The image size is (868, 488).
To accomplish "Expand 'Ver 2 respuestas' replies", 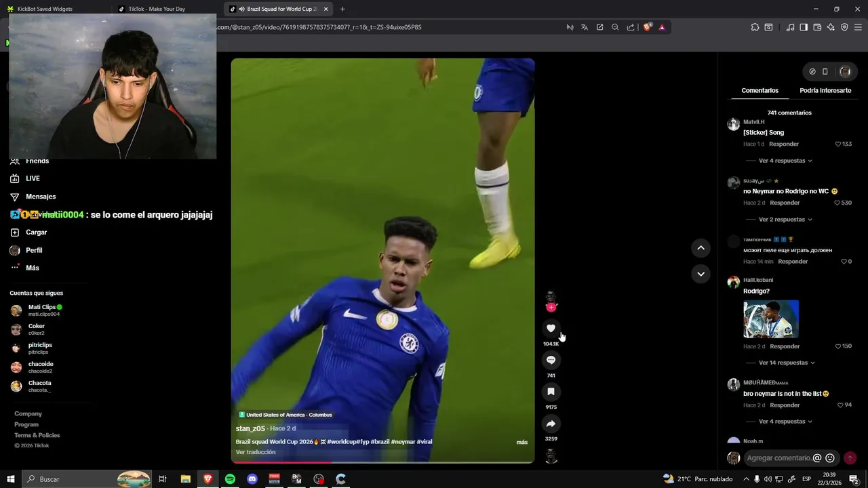I will click(x=785, y=220).
